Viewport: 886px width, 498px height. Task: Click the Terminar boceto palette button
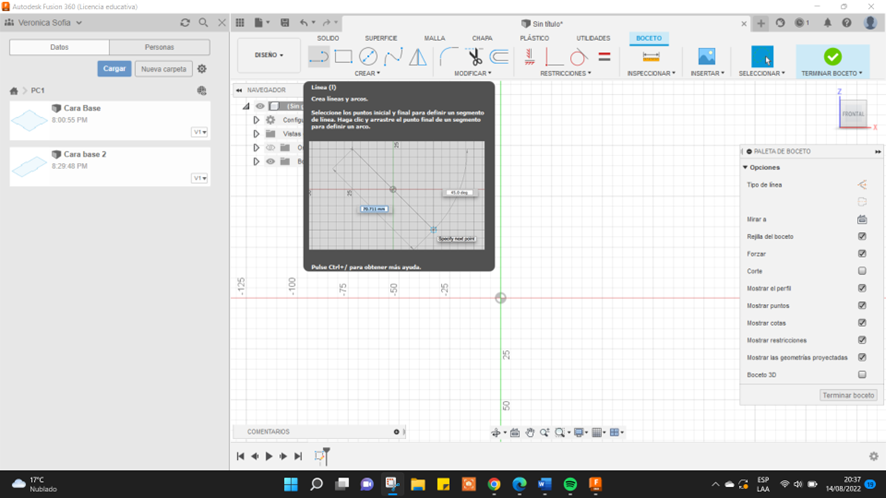(x=848, y=395)
